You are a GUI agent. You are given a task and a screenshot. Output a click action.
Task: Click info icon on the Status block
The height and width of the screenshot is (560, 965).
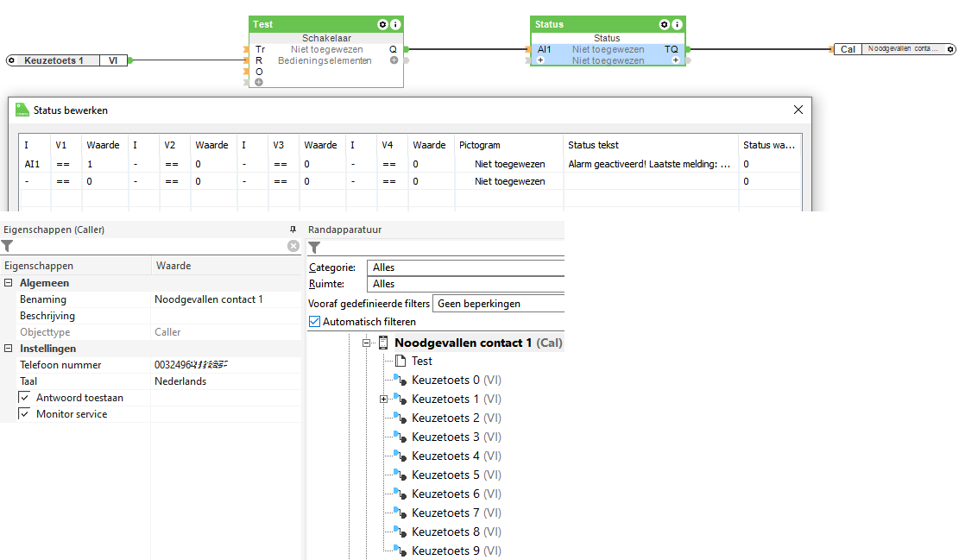tap(678, 25)
